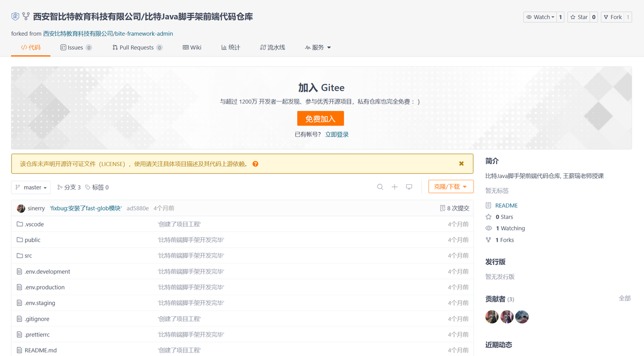Open the first contributor avatar
This screenshot has width=644, height=356.
tap(492, 317)
